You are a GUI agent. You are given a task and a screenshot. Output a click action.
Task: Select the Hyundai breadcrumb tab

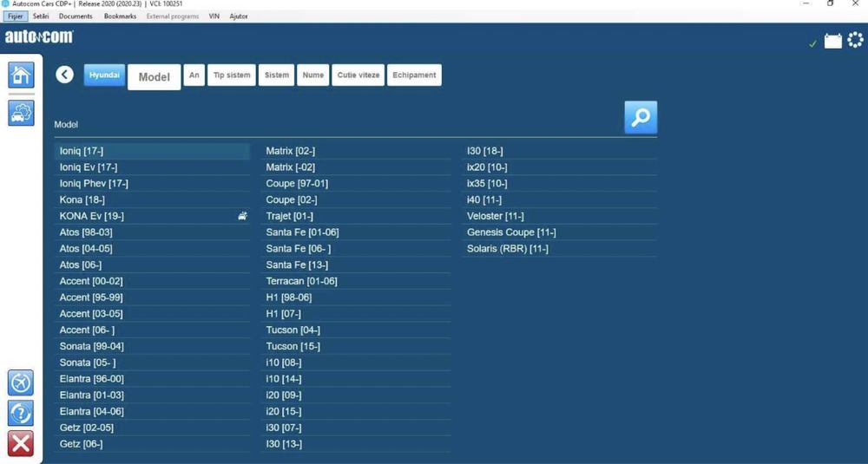(x=105, y=75)
